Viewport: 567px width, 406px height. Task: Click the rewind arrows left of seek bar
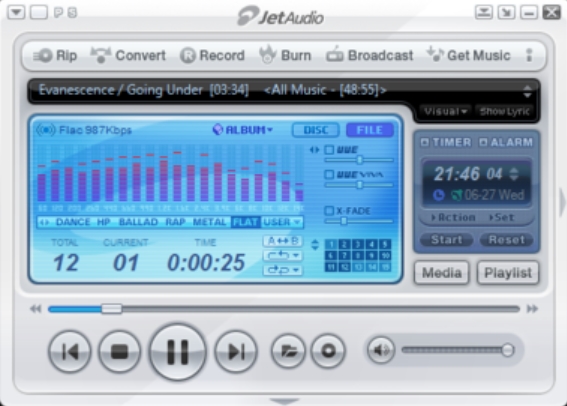(x=35, y=309)
